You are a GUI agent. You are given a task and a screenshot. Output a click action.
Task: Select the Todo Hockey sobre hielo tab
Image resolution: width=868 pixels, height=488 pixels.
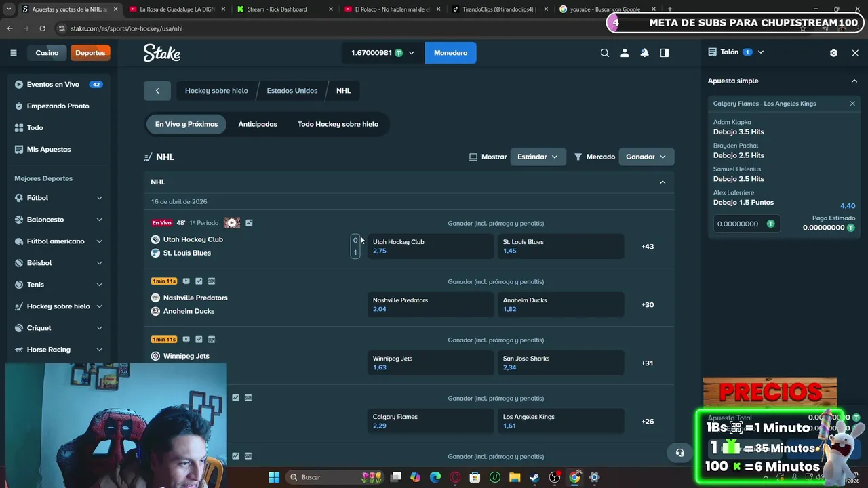pos(338,124)
